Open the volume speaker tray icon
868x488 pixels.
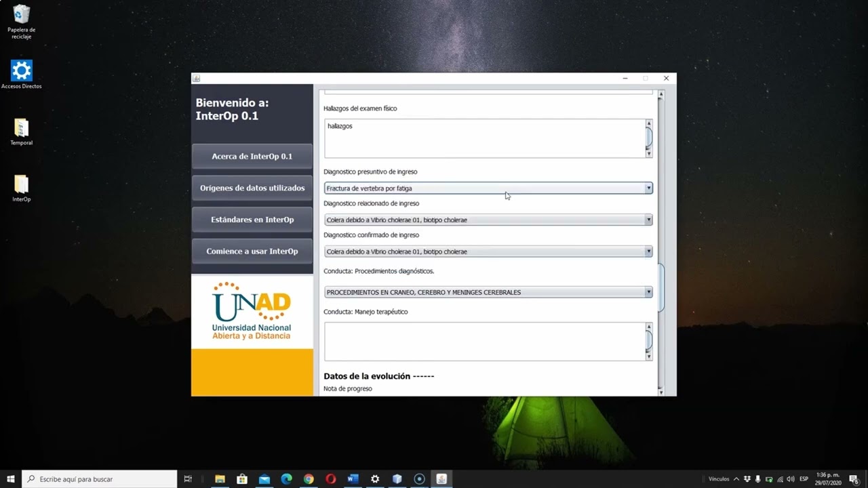coord(791,479)
